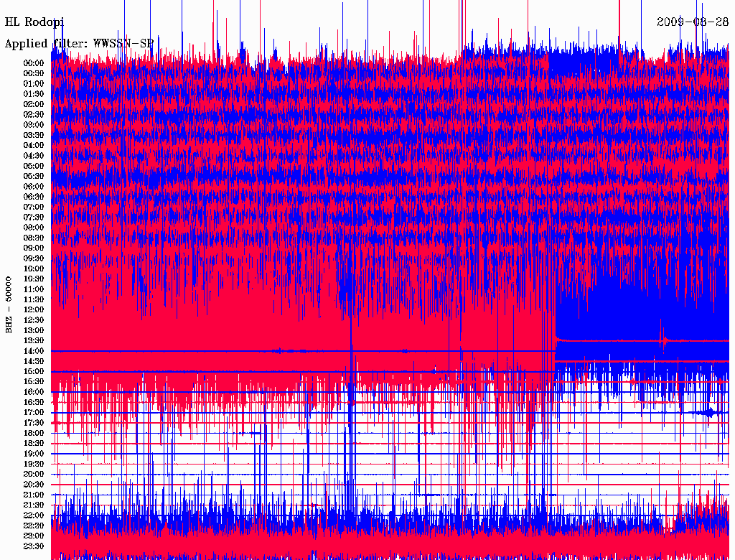Click the 14:00 time label
Image resolution: width=735 pixels, height=560 pixels.
(34, 351)
